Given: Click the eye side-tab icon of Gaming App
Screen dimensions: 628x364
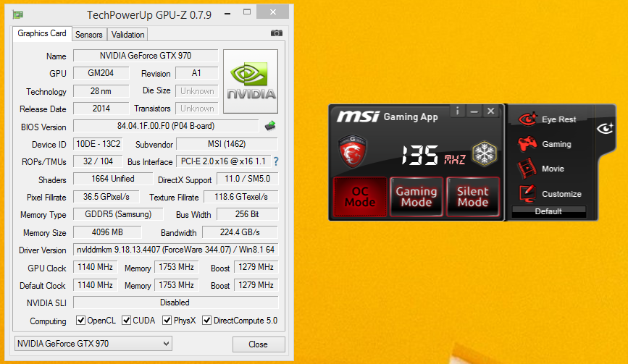Looking at the screenshot, I should 605,128.
